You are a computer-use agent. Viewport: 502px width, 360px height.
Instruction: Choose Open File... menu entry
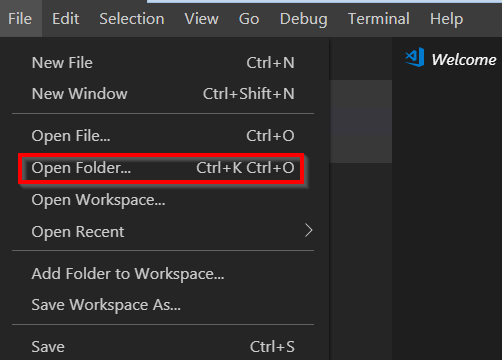pyautogui.click(x=163, y=136)
